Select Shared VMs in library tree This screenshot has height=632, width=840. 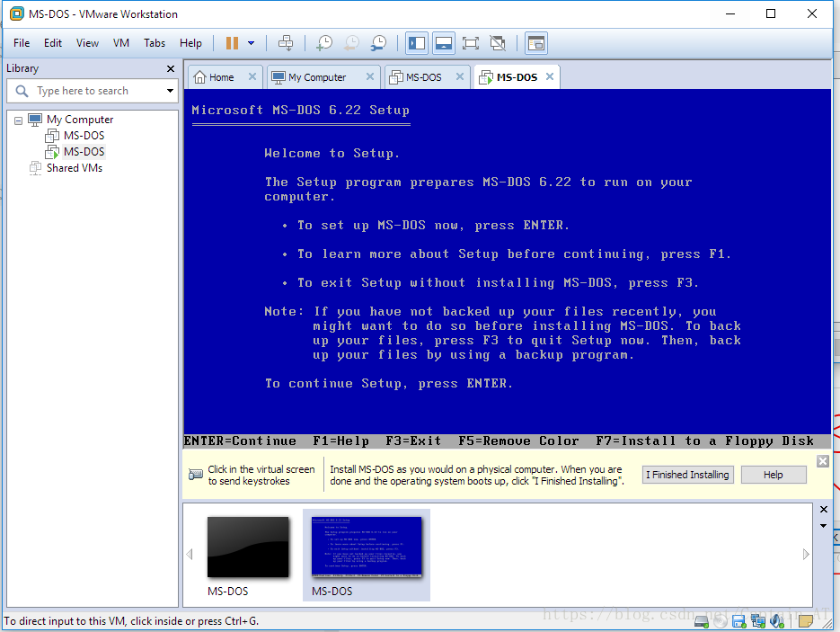tap(74, 168)
